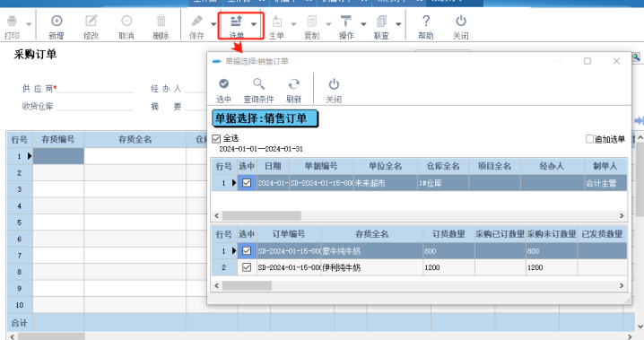Click the 供应商 input field
This screenshot has width=644, height=340.
95,88
